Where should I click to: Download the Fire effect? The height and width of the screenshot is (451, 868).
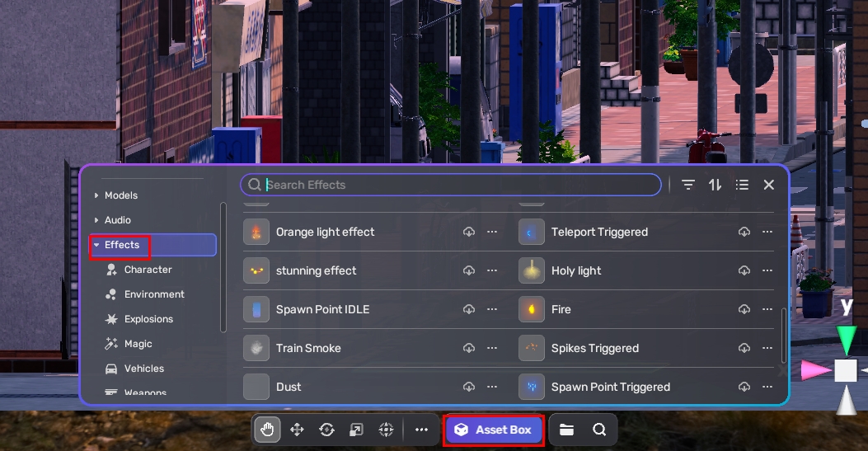coord(744,309)
